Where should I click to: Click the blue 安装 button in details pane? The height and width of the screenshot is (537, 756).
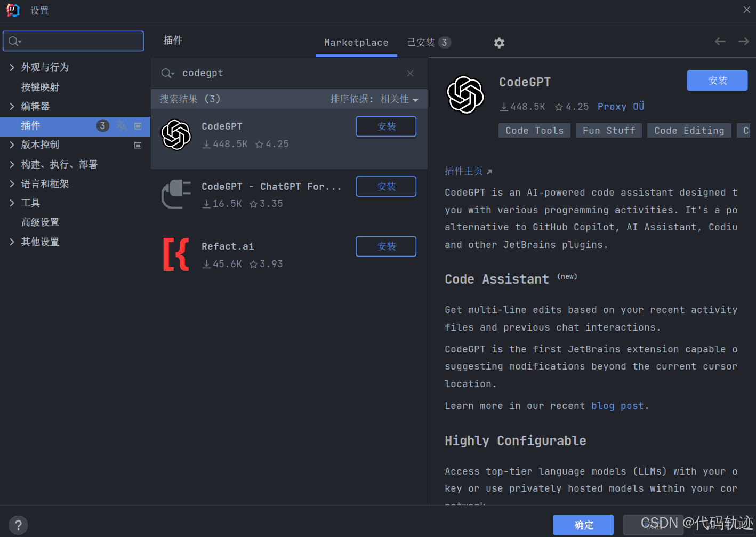717,81
